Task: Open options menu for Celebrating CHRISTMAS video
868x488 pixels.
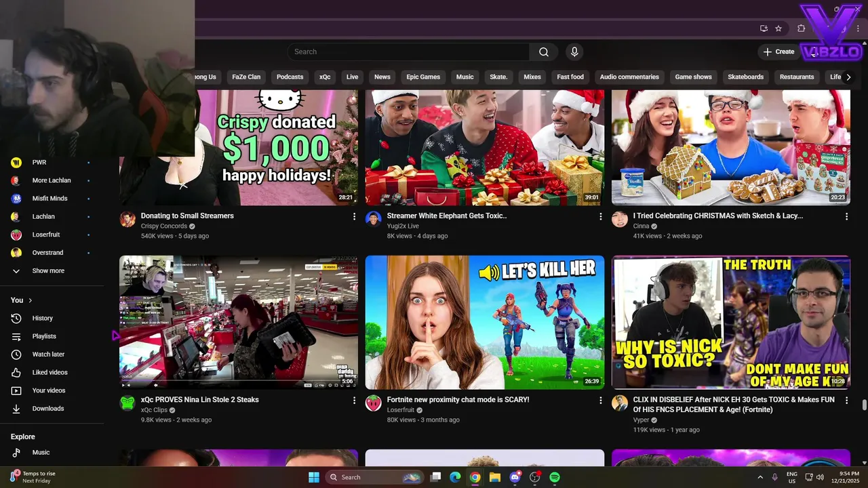Action: point(846,216)
